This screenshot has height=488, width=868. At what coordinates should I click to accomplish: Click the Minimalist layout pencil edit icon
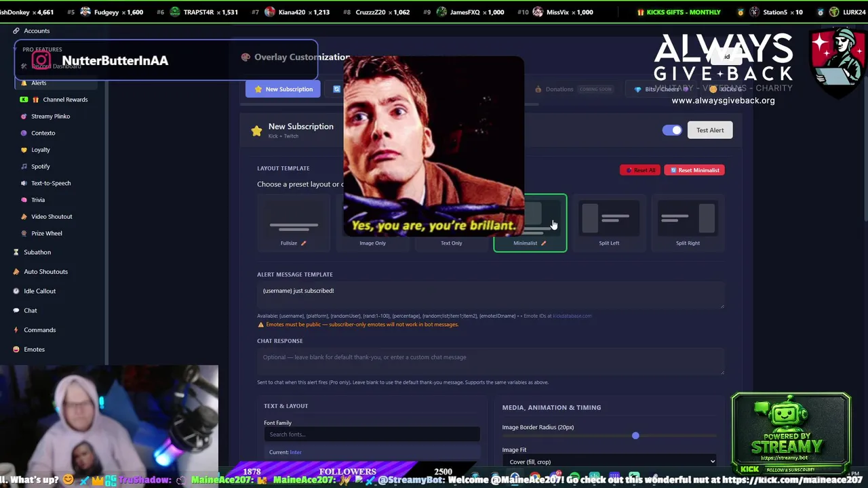(x=543, y=243)
